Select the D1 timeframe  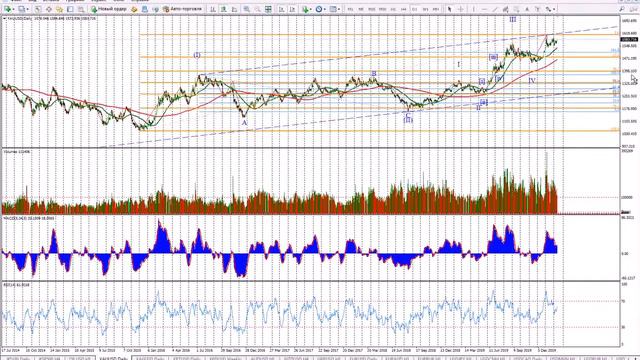[415, 9]
